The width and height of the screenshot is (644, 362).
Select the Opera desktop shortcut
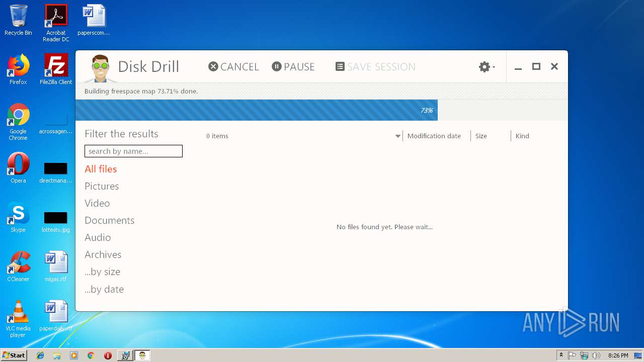point(18,168)
